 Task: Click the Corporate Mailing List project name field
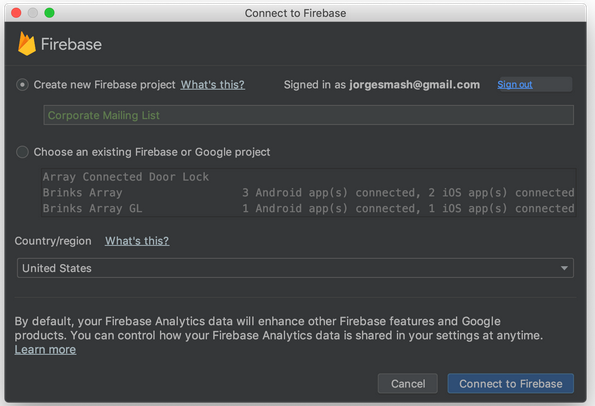click(x=309, y=115)
